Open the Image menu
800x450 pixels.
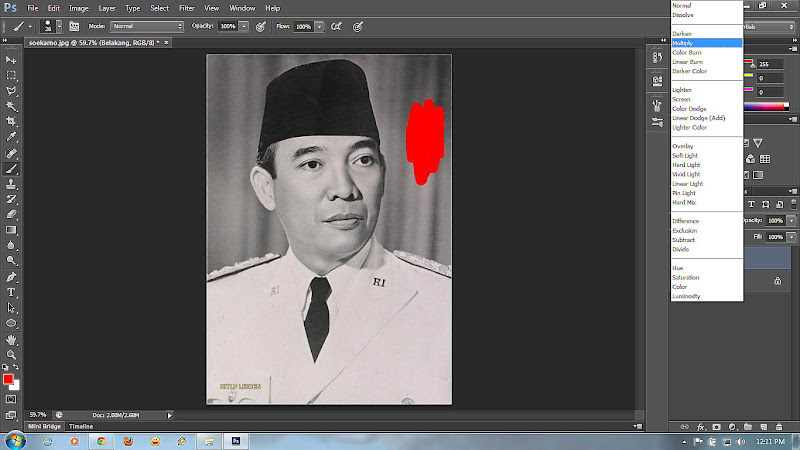(x=79, y=8)
